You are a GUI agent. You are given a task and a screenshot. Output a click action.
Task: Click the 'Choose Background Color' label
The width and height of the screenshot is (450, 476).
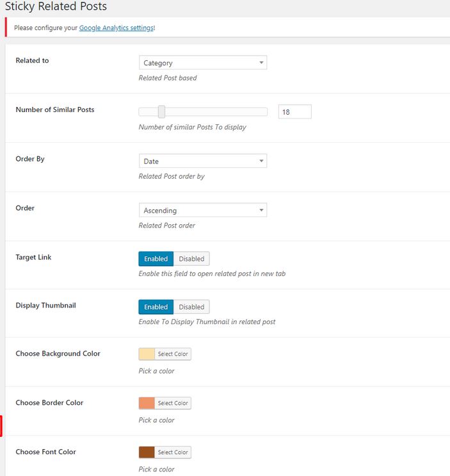[x=58, y=354]
